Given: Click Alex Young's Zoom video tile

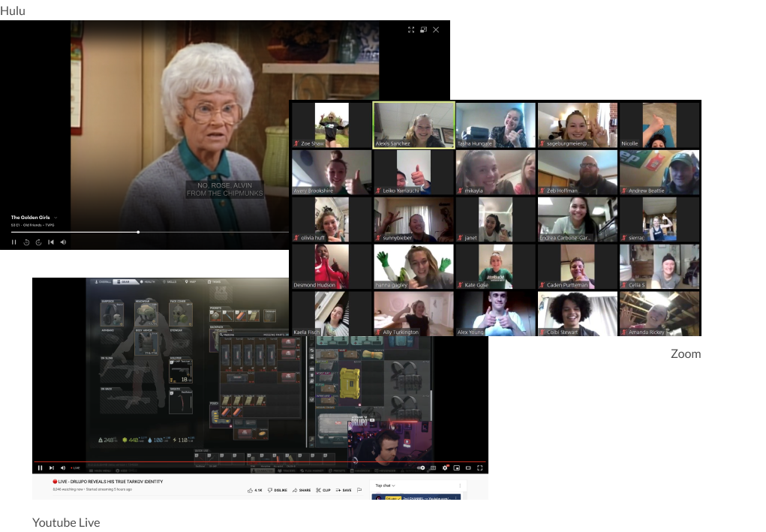Looking at the screenshot, I should [495, 314].
